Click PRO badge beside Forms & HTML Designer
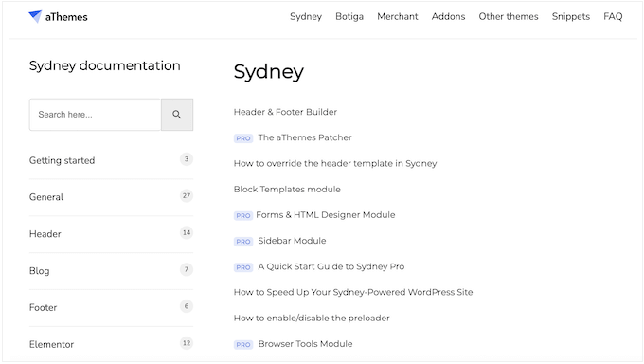Screen dimensions: 644x364 click(243, 215)
